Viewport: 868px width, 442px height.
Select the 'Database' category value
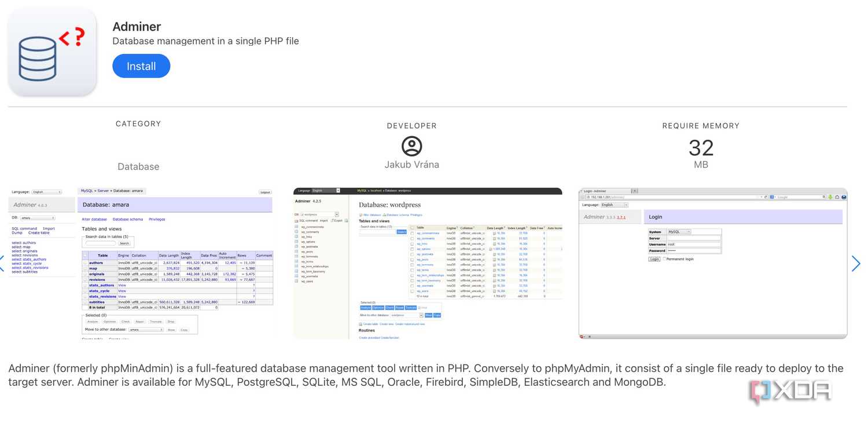pos(138,167)
